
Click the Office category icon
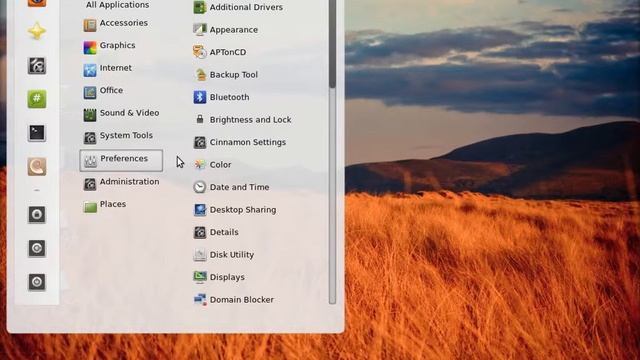(90, 93)
